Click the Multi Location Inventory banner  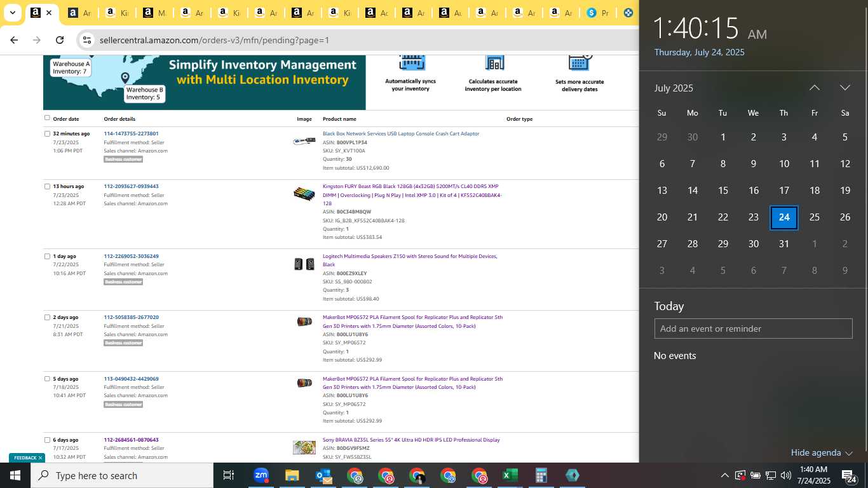pos(205,82)
